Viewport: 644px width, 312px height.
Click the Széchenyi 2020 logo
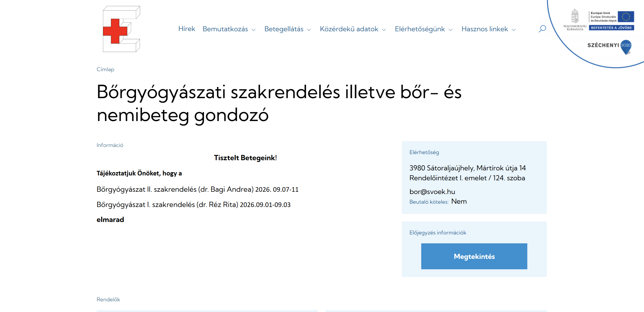[609, 47]
